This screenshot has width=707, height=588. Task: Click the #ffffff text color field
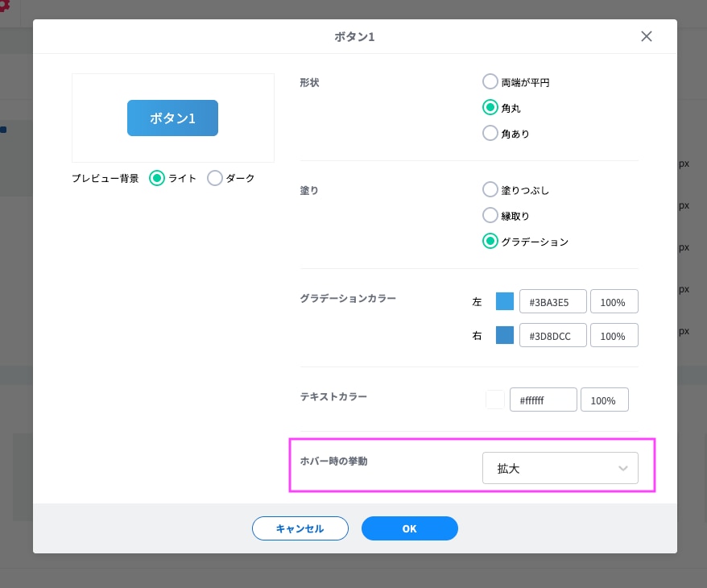[543, 400]
